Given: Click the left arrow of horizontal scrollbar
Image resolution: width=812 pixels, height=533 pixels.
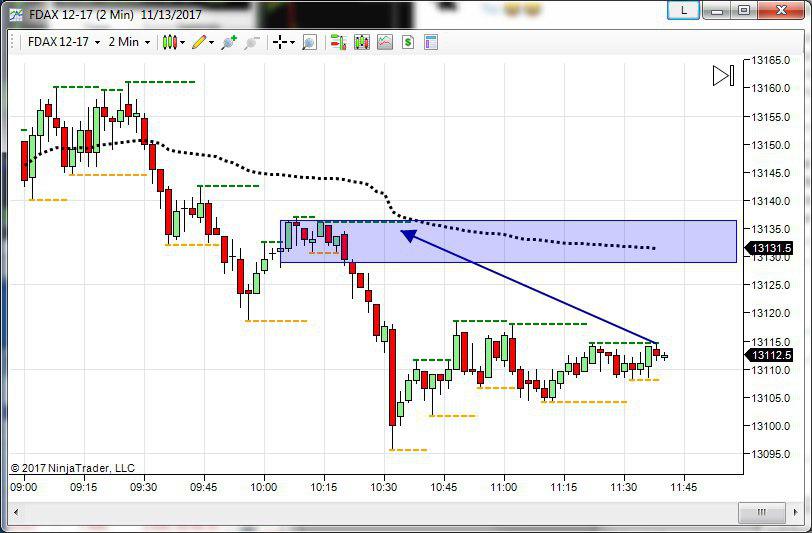Looking at the screenshot, I should click(16, 512).
